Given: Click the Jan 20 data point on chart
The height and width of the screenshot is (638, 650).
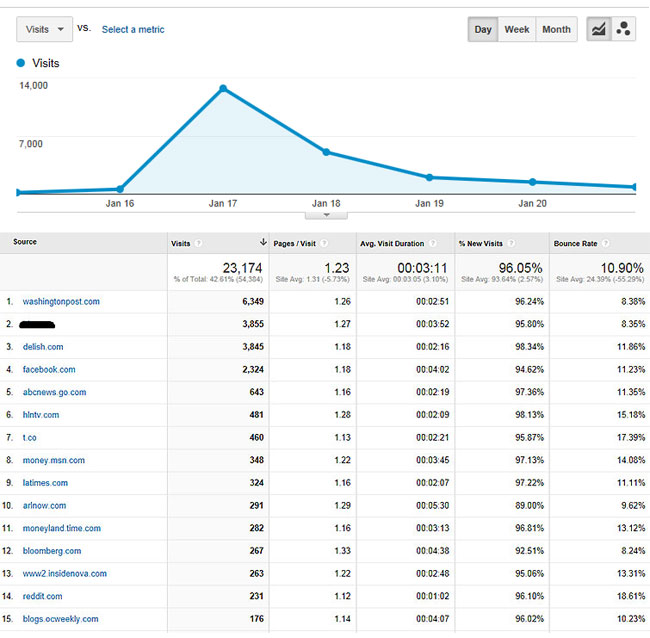Looking at the screenshot, I should [533, 182].
